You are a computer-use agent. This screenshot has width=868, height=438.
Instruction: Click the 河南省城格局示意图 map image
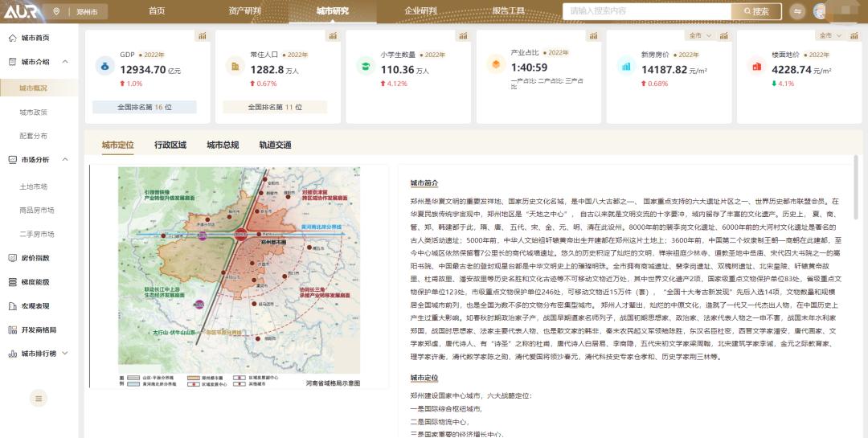click(240, 277)
